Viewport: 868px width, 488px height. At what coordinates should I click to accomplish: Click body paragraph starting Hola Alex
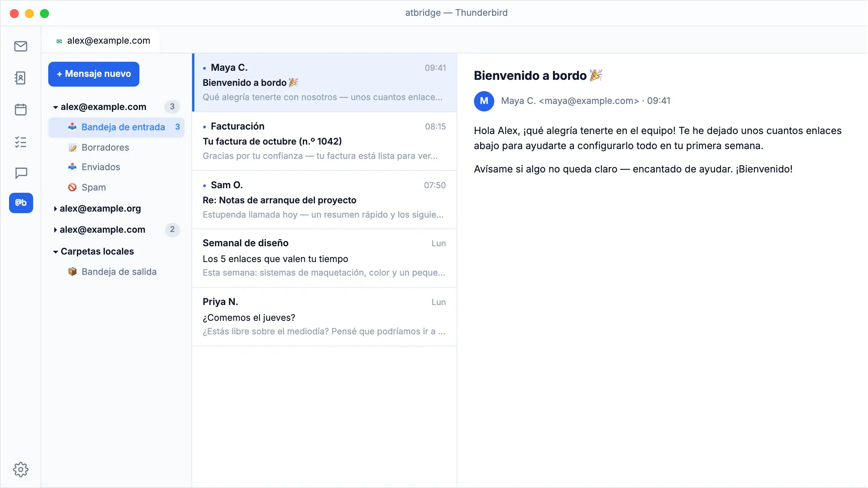coord(658,138)
